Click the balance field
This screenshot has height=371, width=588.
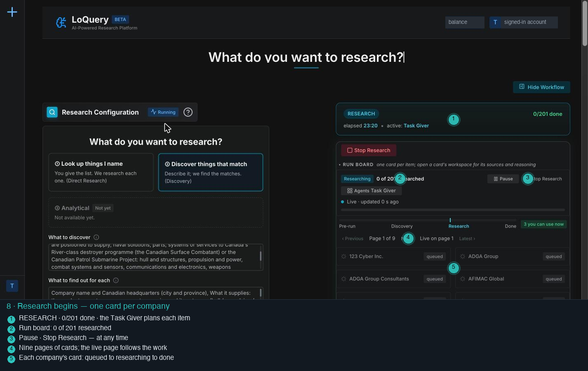pyautogui.click(x=465, y=22)
